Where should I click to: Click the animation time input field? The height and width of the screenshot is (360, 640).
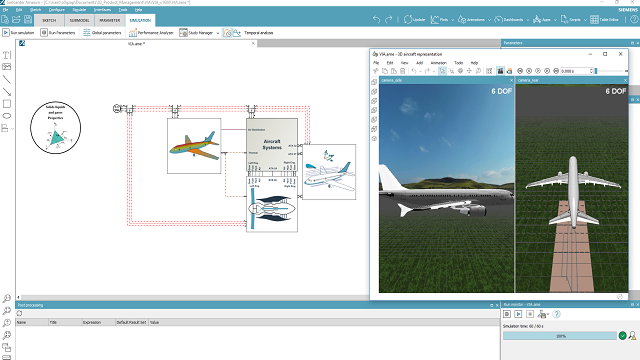[x=575, y=71]
